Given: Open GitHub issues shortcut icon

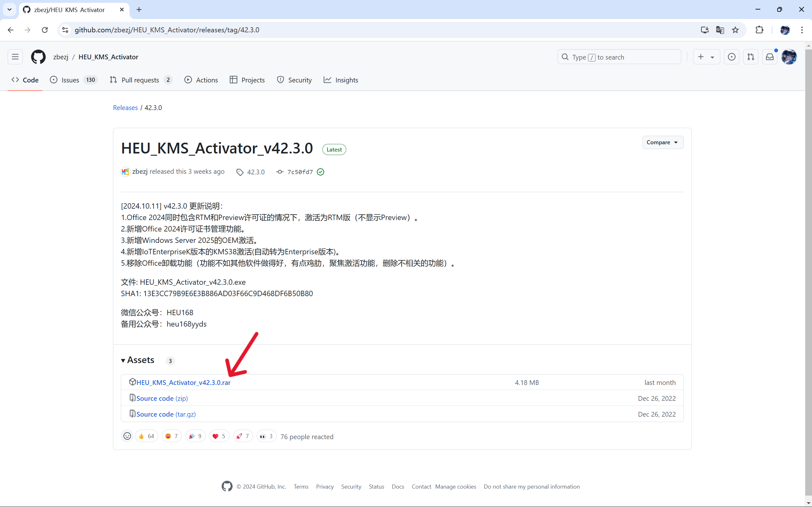Looking at the screenshot, I should point(731,57).
